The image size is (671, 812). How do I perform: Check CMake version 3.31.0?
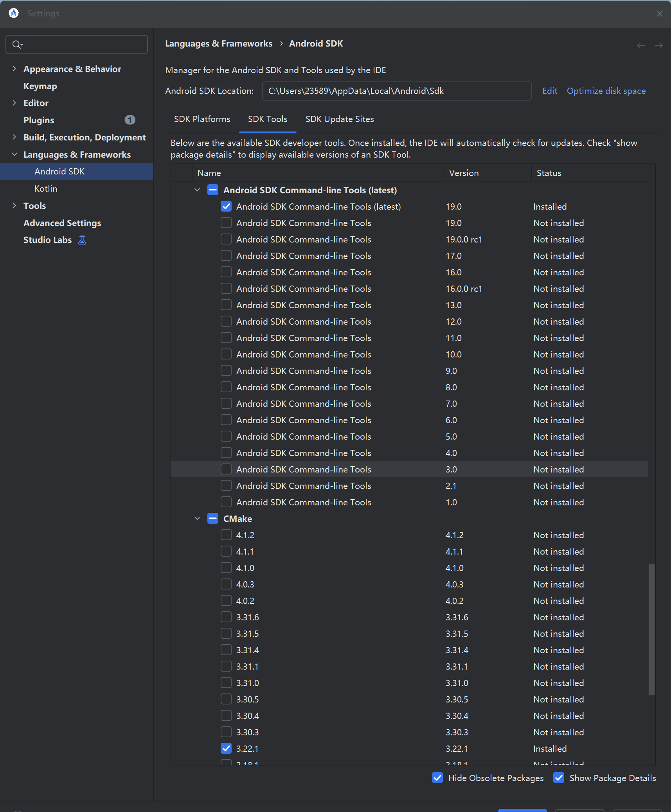point(226,683)
